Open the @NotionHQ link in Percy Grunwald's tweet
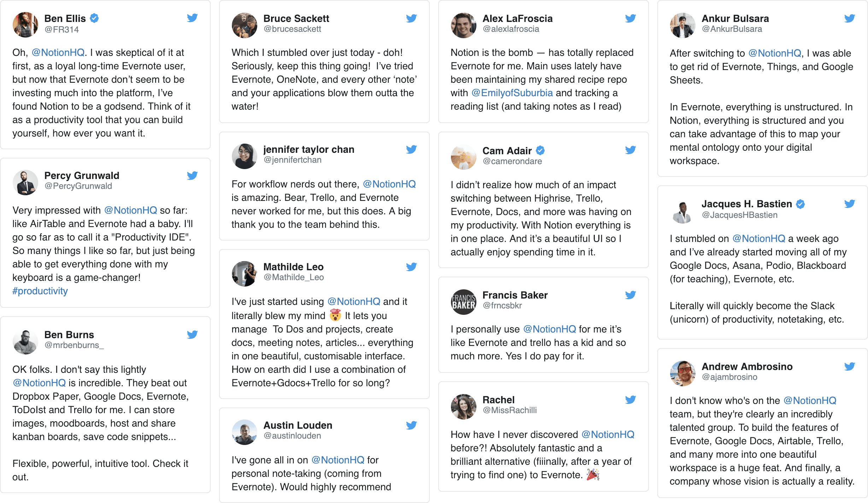 pos(130,210)
